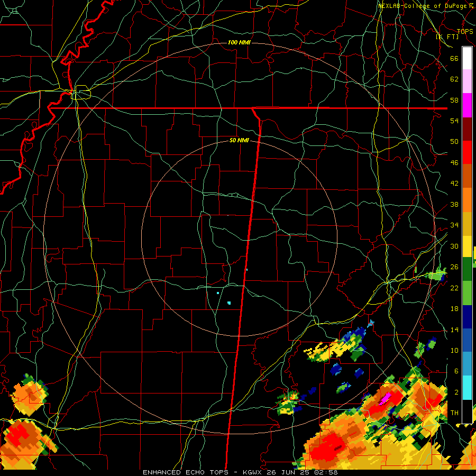Click the magenta echo top storm core
Viewport: 476px width, 476px height.
[385, 398]
